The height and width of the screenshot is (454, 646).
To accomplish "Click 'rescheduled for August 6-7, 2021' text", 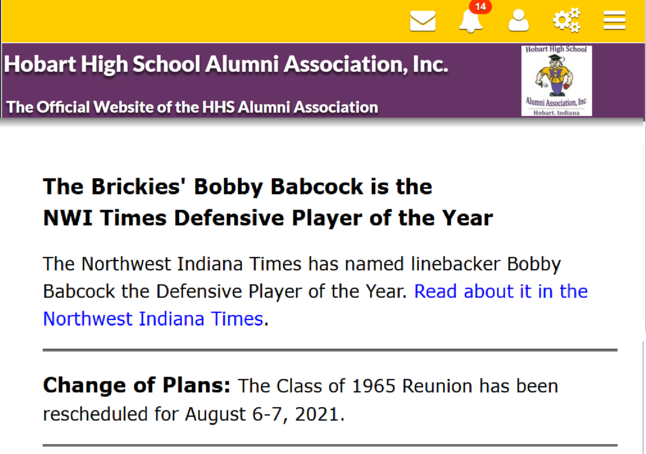I will pyautogui.click(x=194, y=414).
